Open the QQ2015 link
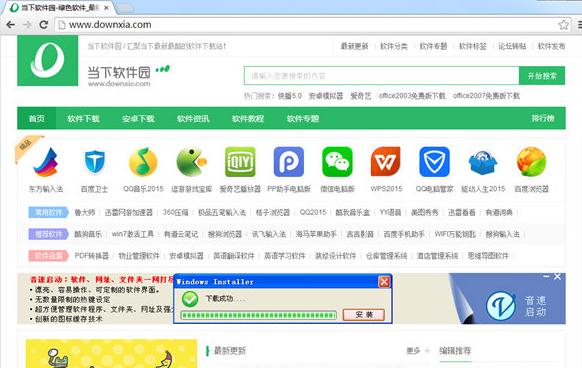The width and height of the screenshot is (582, 368). click(313, 212)
